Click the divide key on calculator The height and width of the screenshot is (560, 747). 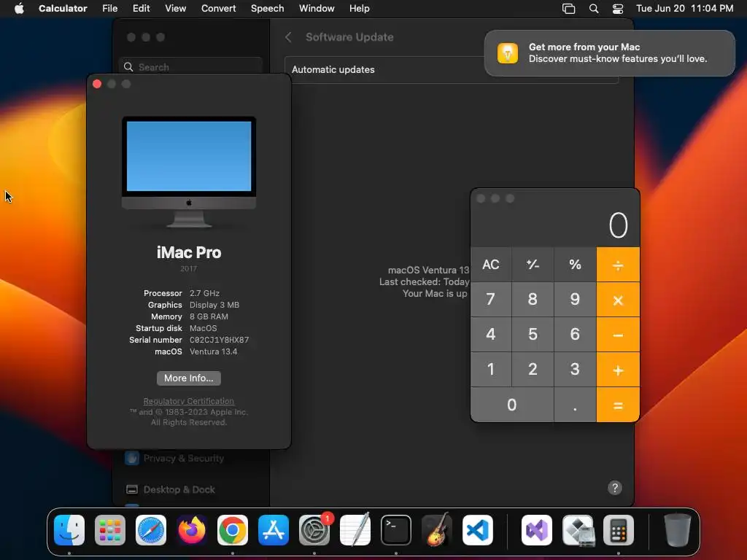point(618,264)
